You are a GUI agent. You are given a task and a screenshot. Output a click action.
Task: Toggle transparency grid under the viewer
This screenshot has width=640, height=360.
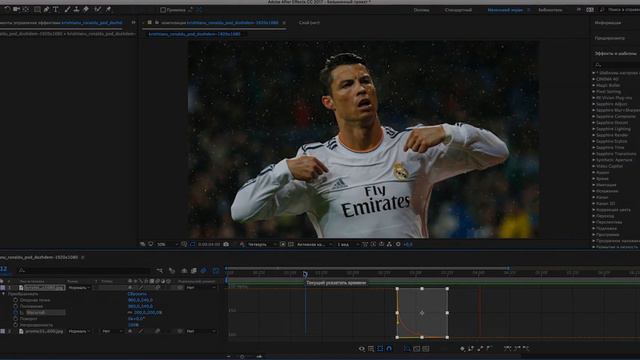coord(291,244)
